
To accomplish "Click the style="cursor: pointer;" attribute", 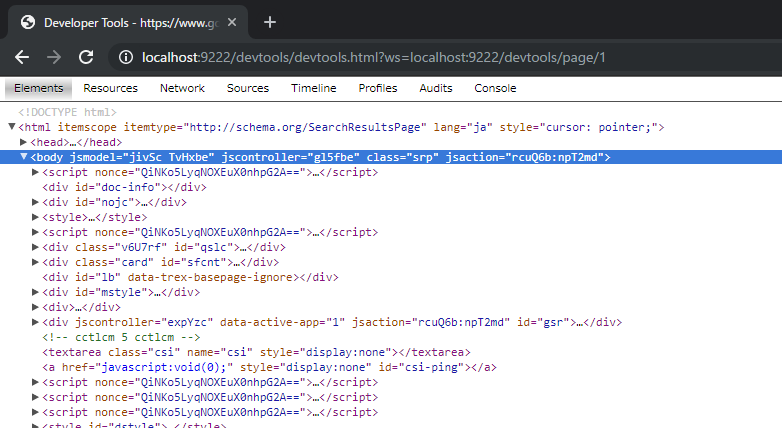I will 579,127.
